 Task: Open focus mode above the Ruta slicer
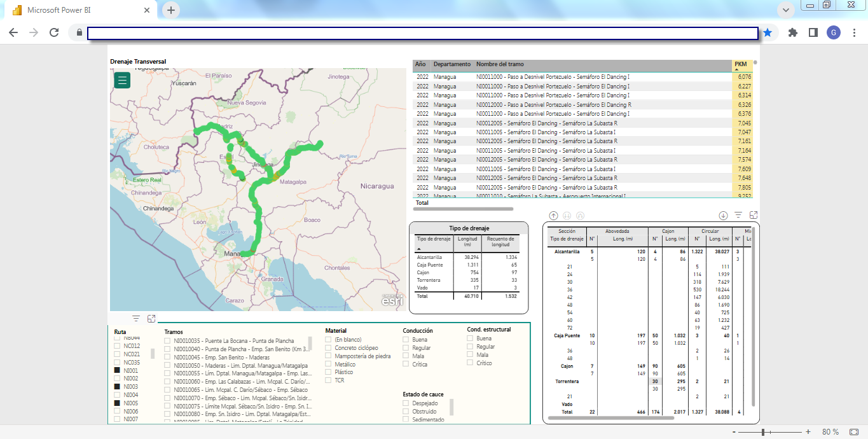[x=151, y=319]
